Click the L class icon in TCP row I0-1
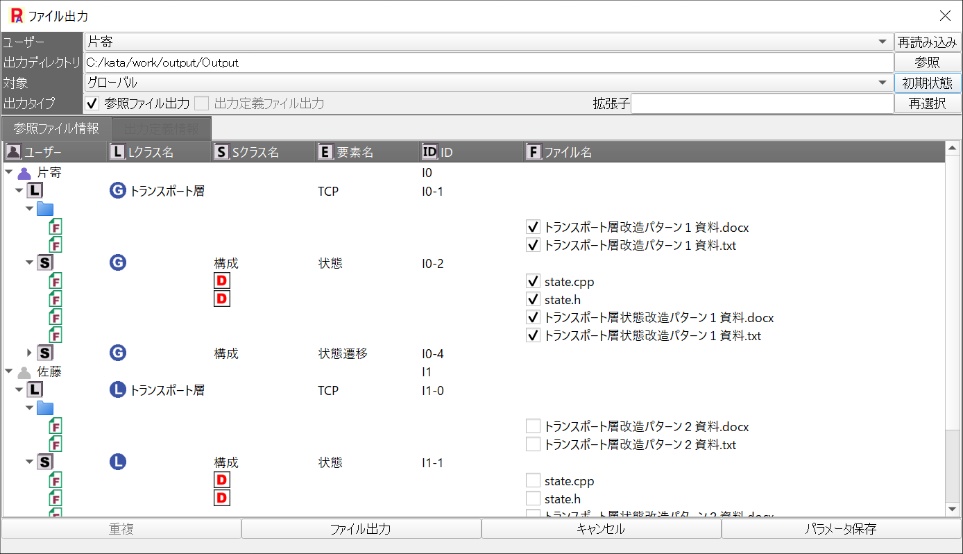 (35, 191)
